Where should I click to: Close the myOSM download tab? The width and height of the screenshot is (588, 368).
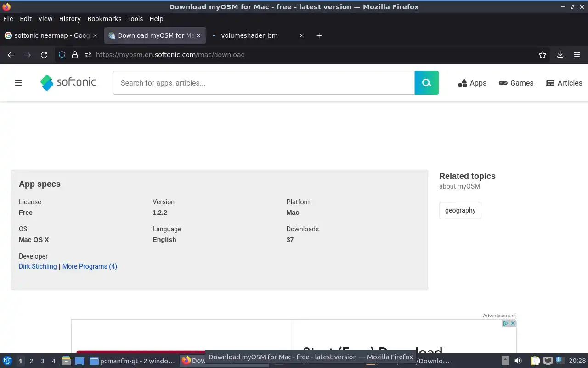click(x=198, y=35)
